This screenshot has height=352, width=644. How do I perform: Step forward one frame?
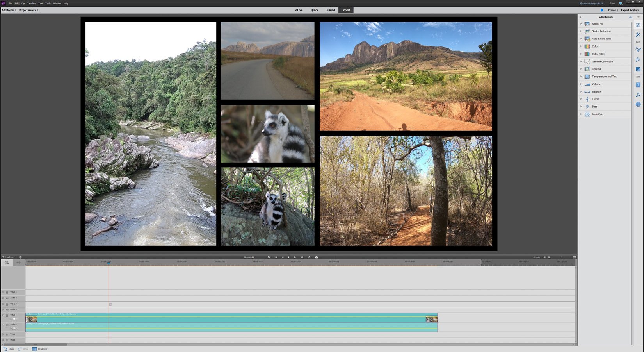coord(295,257)
